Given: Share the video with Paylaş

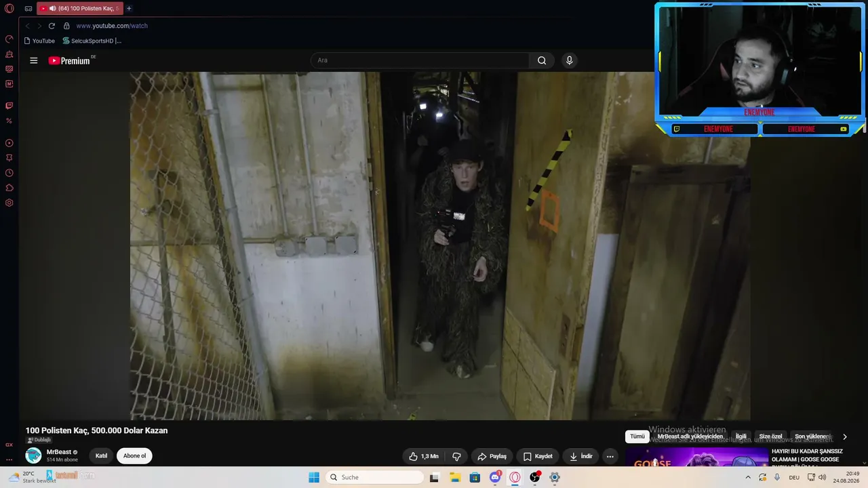Looking at the screenshot, I should [x=492, y=456].
